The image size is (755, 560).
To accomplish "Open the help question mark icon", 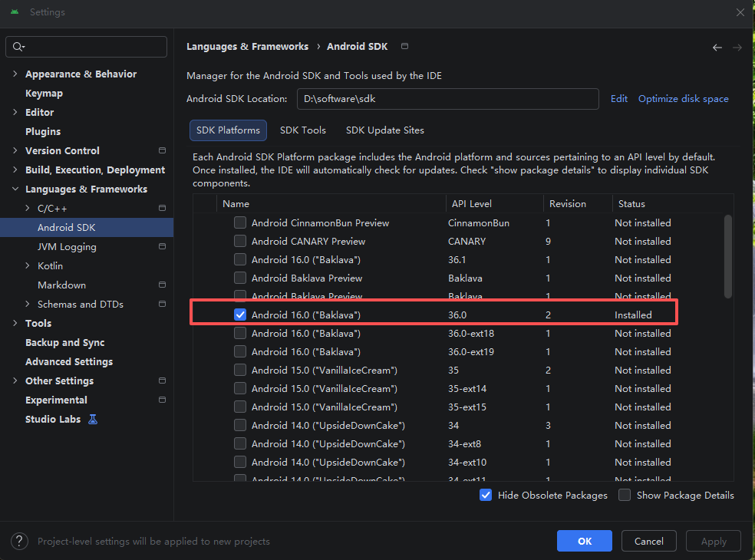I will (19, 542).
